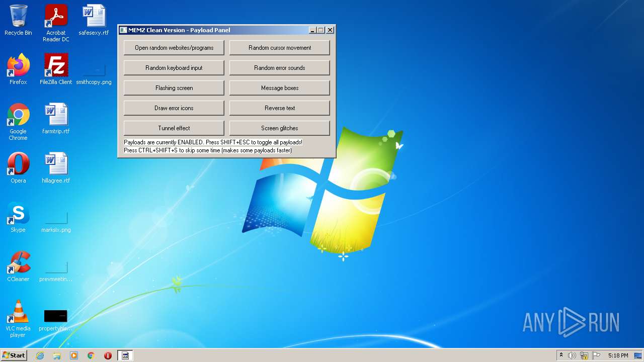Open Windows Media Player taskbar icon

click(x=74, y=355)
